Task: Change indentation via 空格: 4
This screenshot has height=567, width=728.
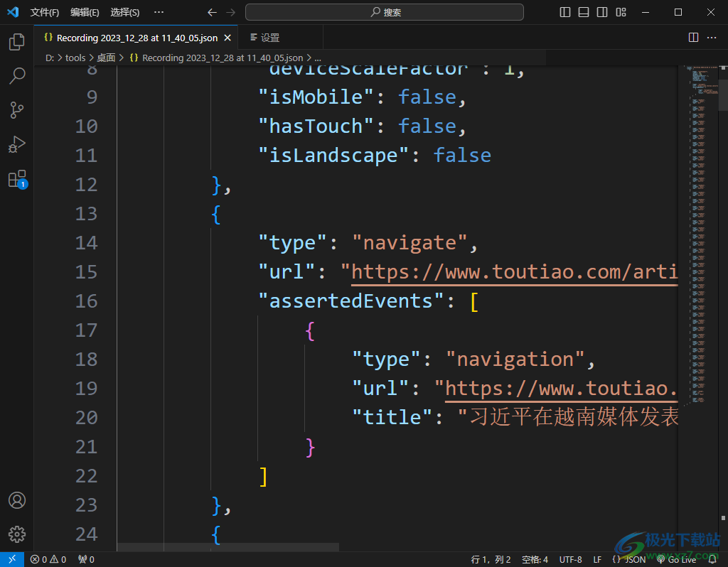Action: pyautogui.click(x=535, y=560)
